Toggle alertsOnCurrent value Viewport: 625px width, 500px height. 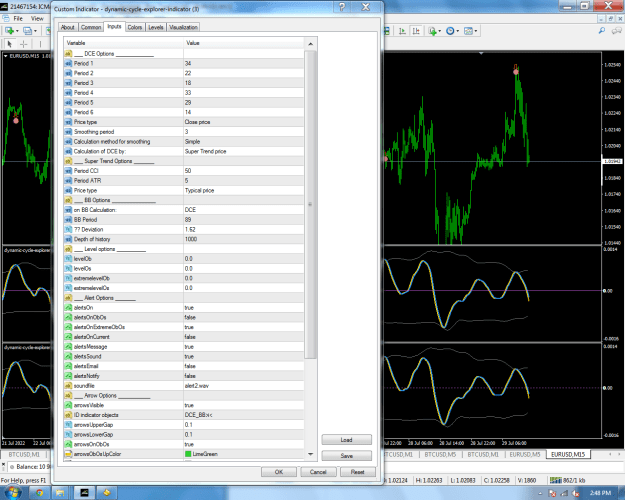244,337
